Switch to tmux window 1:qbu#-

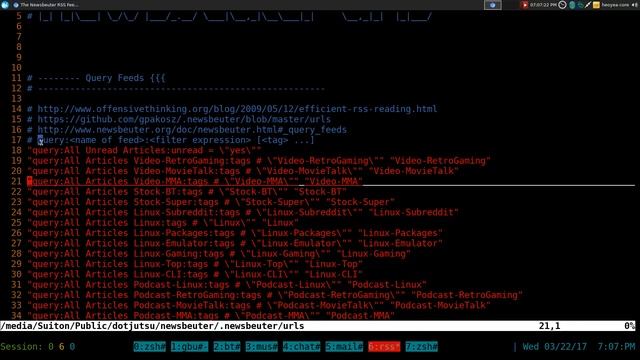tap(189, 347)
